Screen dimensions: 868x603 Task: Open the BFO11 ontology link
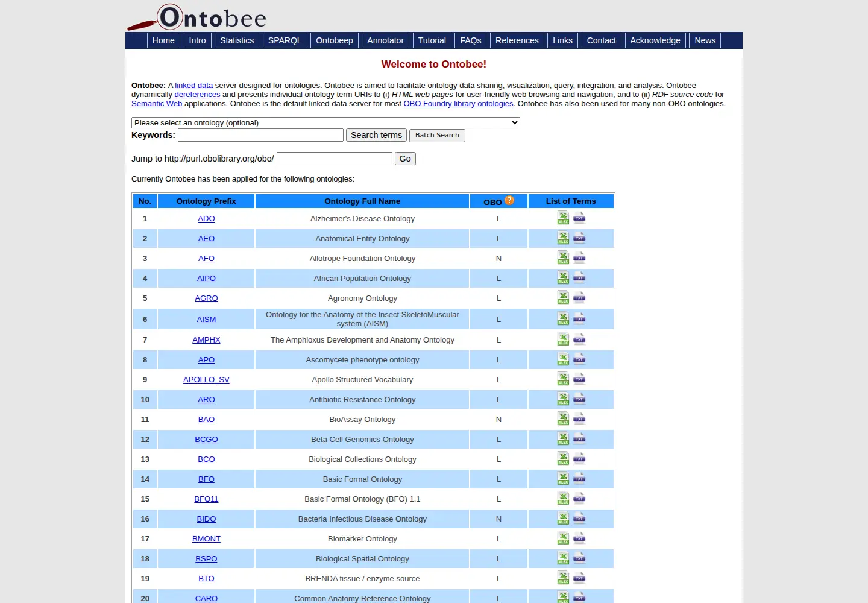(x=206, y=499)
